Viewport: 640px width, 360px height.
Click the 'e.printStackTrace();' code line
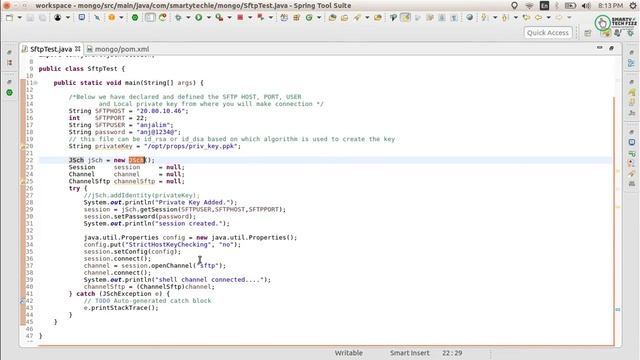(121, 308)
